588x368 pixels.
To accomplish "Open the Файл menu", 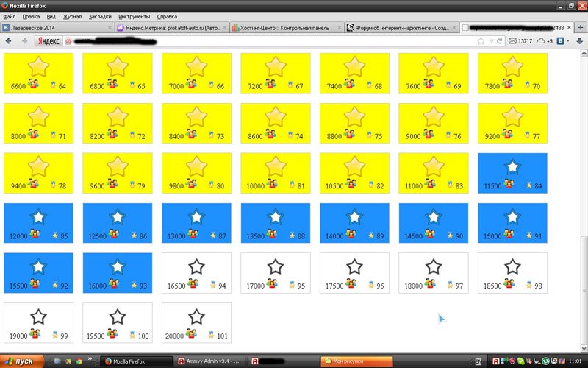I will pos(10,16).
